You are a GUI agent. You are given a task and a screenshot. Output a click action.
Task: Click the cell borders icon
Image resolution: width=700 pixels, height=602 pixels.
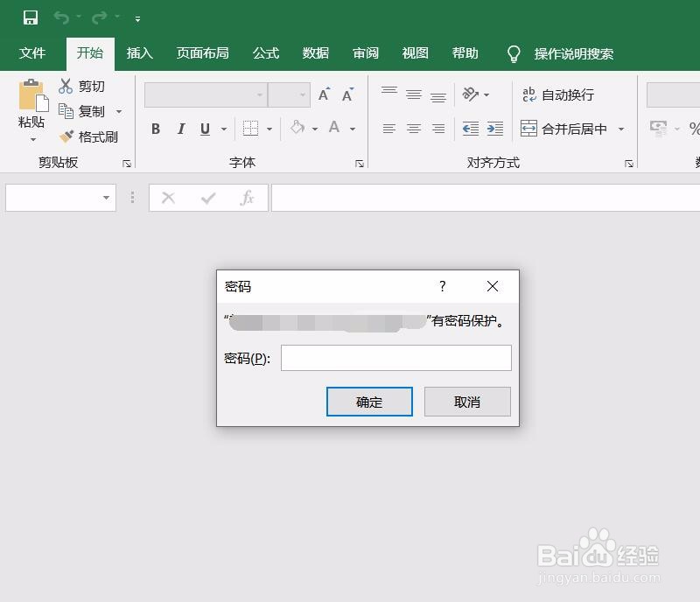click(250, 128)
